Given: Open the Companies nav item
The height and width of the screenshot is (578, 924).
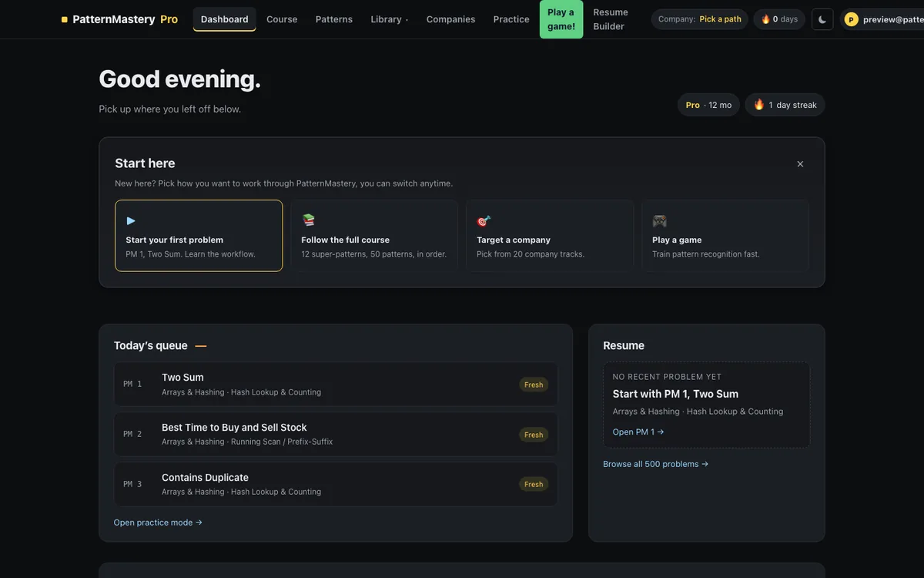Looking at the screenshot, I should click(450, 19).
